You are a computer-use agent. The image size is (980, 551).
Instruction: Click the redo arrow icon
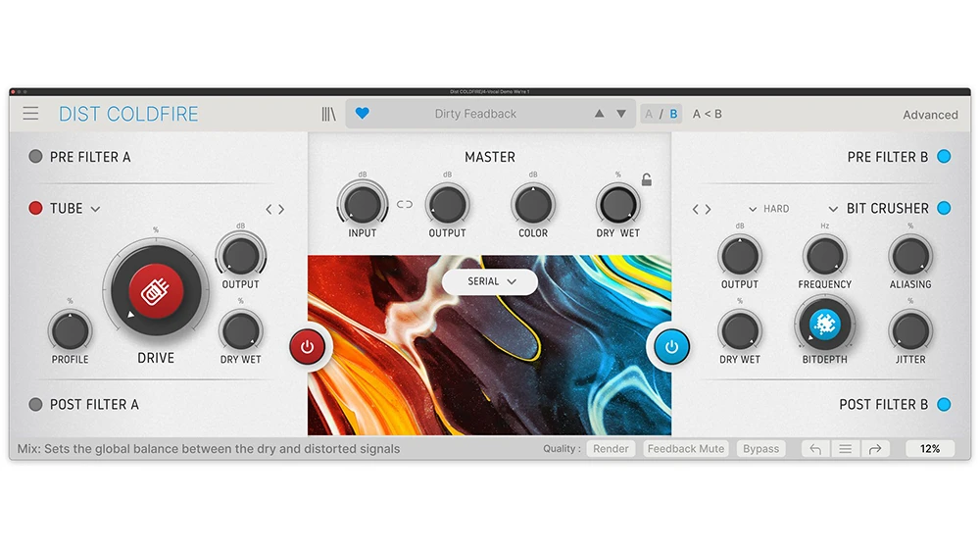pos(874,449)
